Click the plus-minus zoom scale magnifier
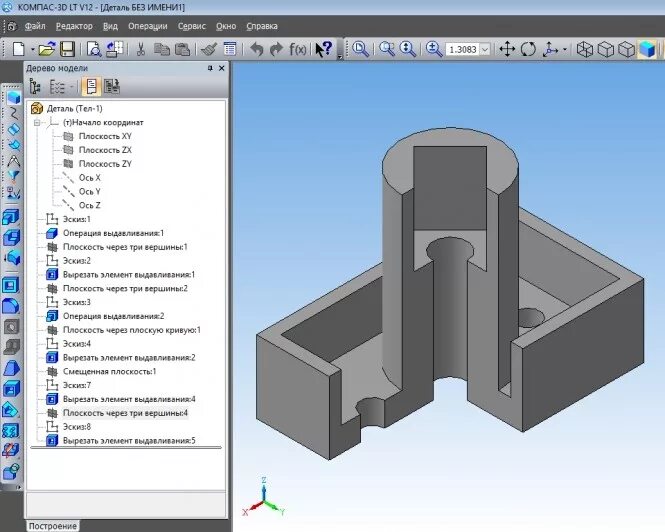The width and height of the screenshot is (665, 532). click(434, 49)
